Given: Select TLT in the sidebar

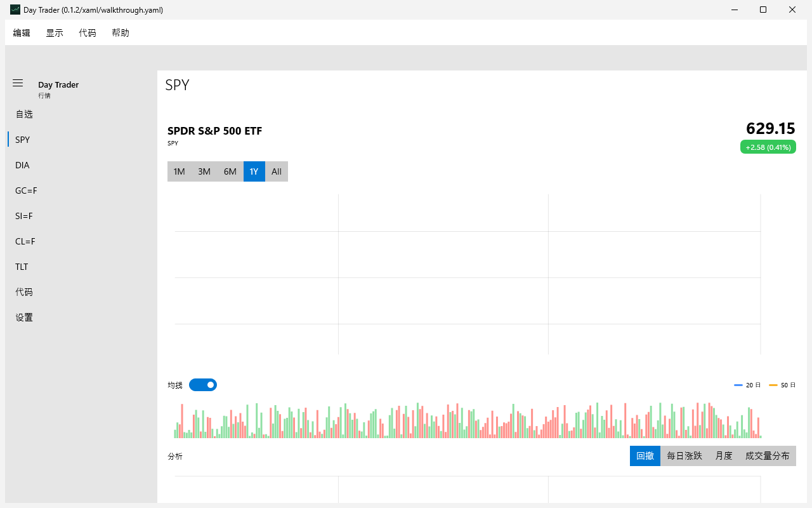Looking at the screenshot, I should (81, 267).
